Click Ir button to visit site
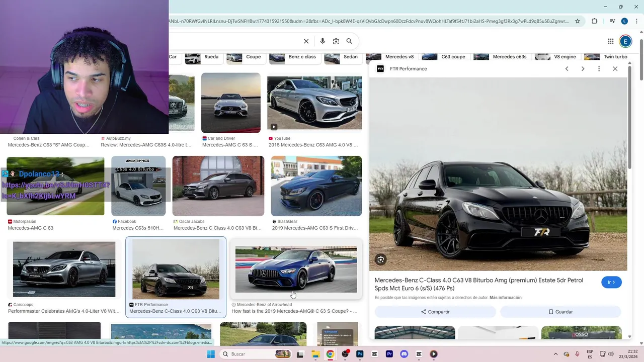This screenshot has height=362, width=644. coord(611,282)
